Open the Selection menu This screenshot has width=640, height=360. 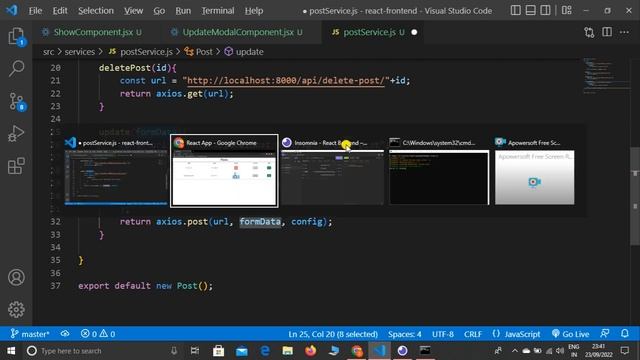click(96, 11)
